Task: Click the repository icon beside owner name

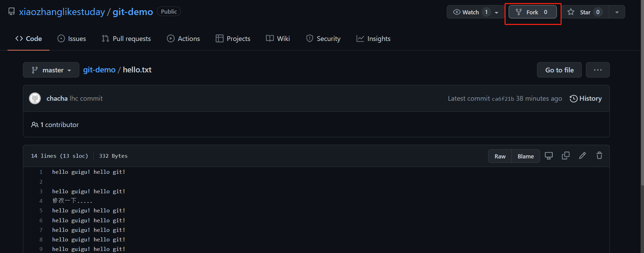Action: [x=12, y=12]
